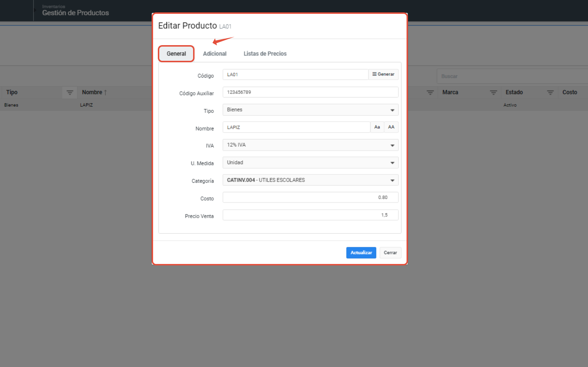
Task: Click the Estado column header
Action: coord(514,92)
